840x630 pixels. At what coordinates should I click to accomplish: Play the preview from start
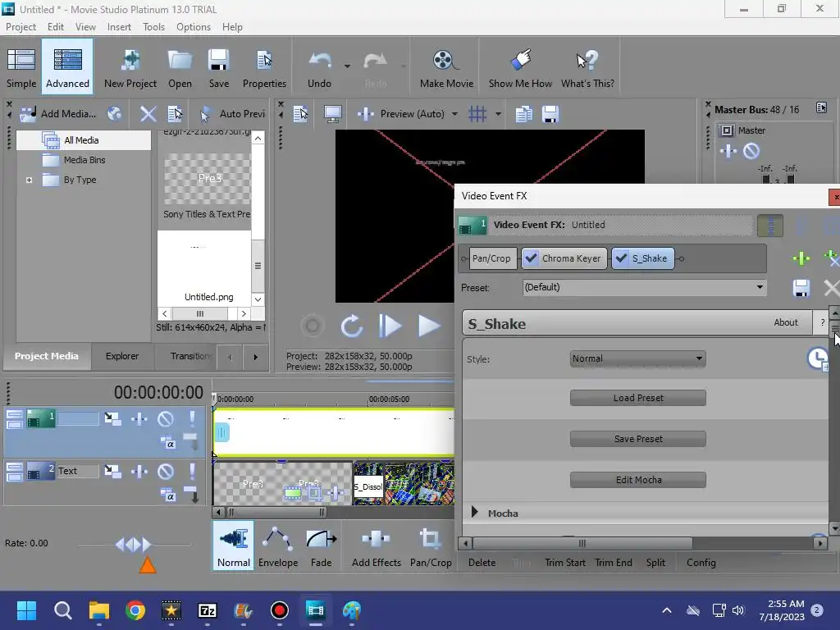[x=390, y=325]
